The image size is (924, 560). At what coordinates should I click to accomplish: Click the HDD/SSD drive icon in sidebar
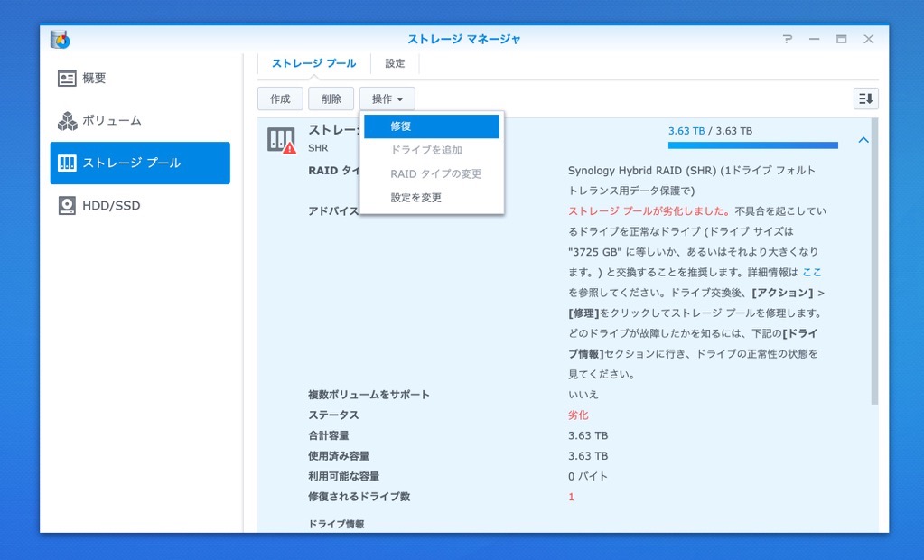(x=67, y=206)
